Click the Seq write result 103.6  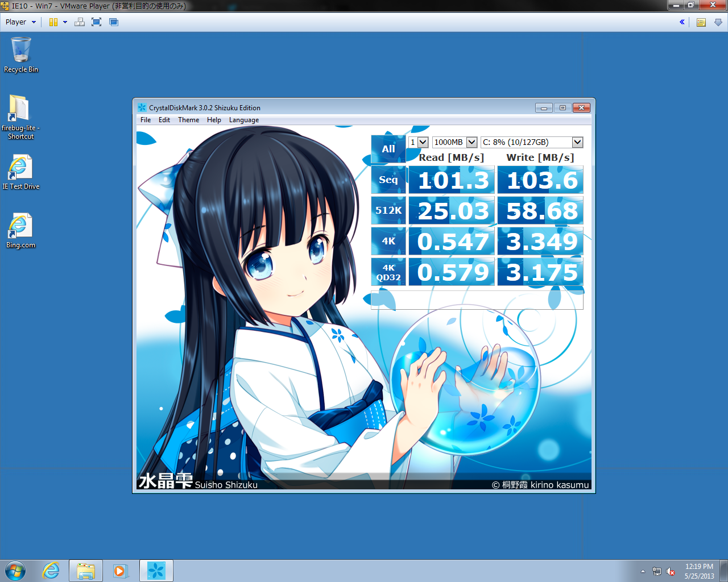pos(540,180)
